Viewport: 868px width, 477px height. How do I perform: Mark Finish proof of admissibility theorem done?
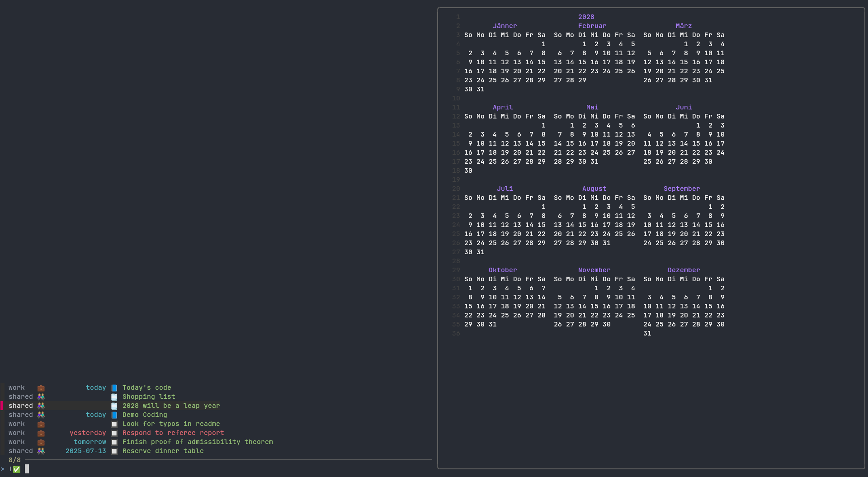[114, 442]
